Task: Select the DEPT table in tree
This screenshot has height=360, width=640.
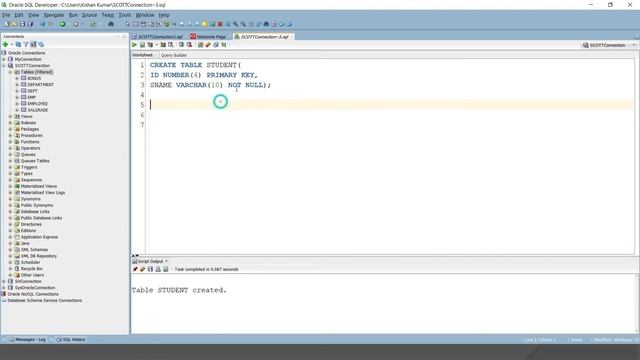Action: (x=32, y=91)
